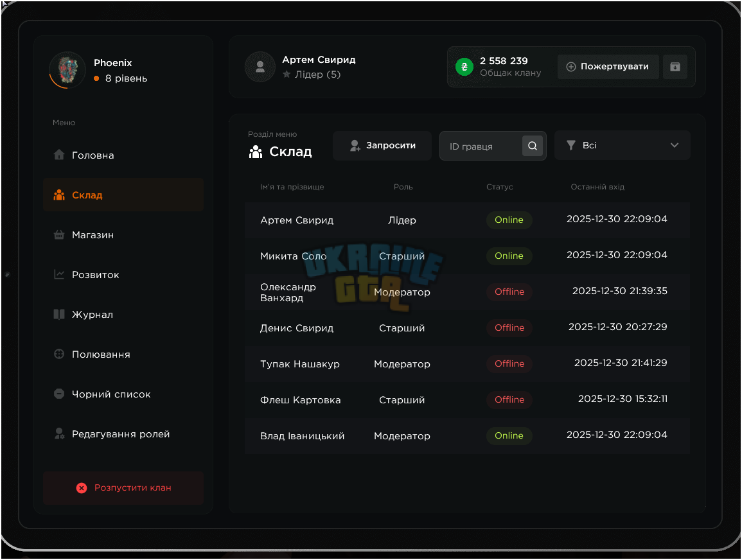Click the Журнал book icon
Viewport: 742px width, 560px height.
[59, 314]
